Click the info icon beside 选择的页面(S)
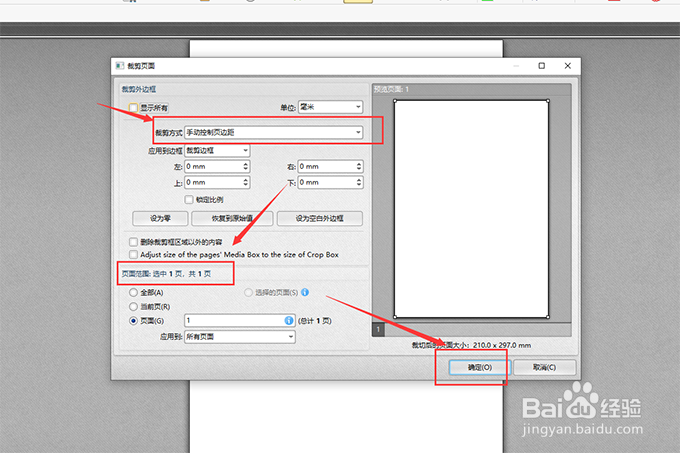Image resolution: width=680 pixels, height=453 pixels. coord(305,292)
